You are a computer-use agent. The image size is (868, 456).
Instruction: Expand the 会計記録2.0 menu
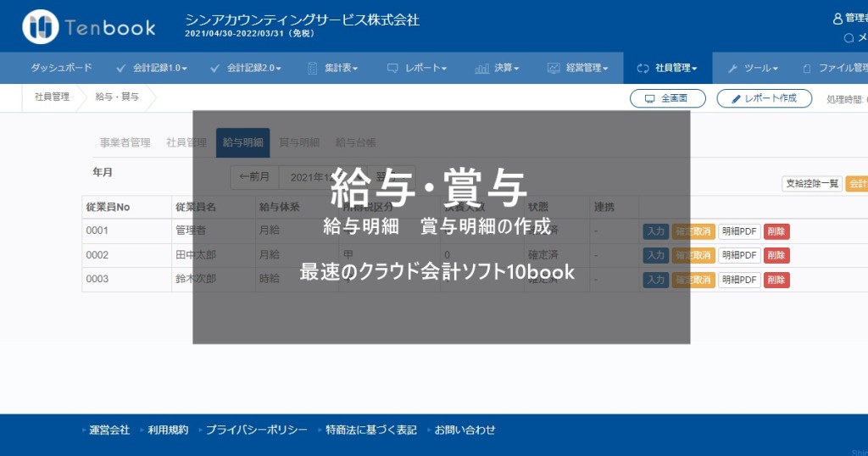click(247, 68)
